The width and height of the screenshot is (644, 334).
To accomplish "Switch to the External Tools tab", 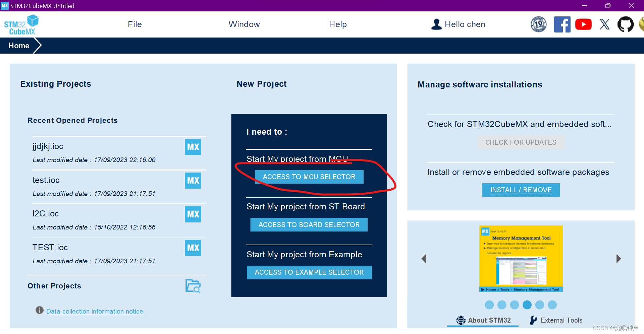I will [556, 320].
